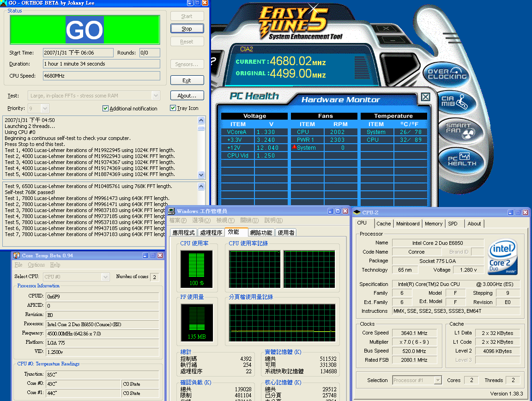
Task: Click the Windows Task Manager title bar icon
Action: pos(172,211)
